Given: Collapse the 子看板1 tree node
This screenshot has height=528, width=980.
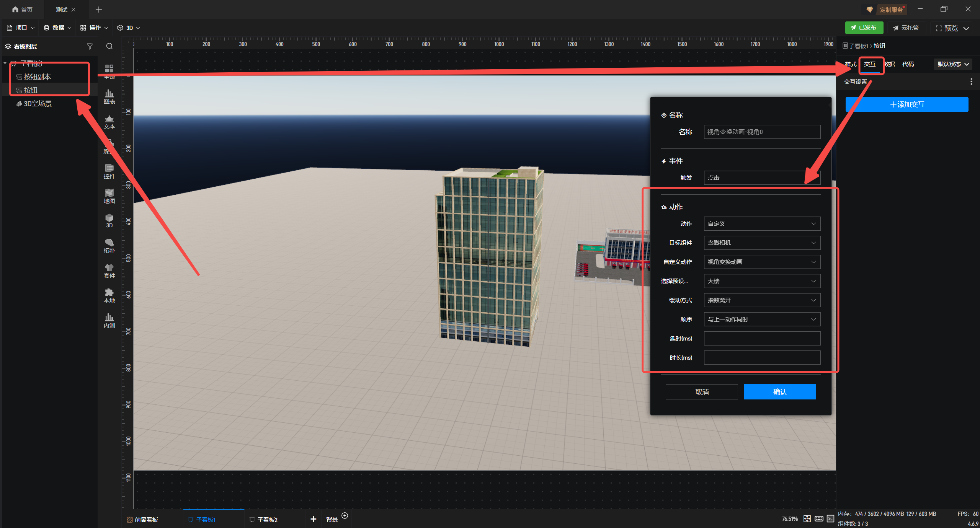Looking at the screenshot, I should click(x=5, y=63).
